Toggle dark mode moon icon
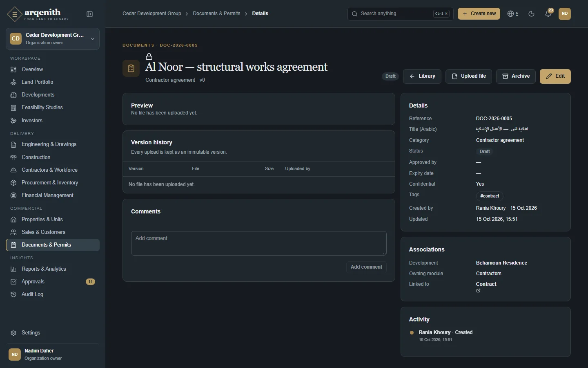Image resolution: width=588 pixels, height=368 pixels. click(x=531, y=13)
